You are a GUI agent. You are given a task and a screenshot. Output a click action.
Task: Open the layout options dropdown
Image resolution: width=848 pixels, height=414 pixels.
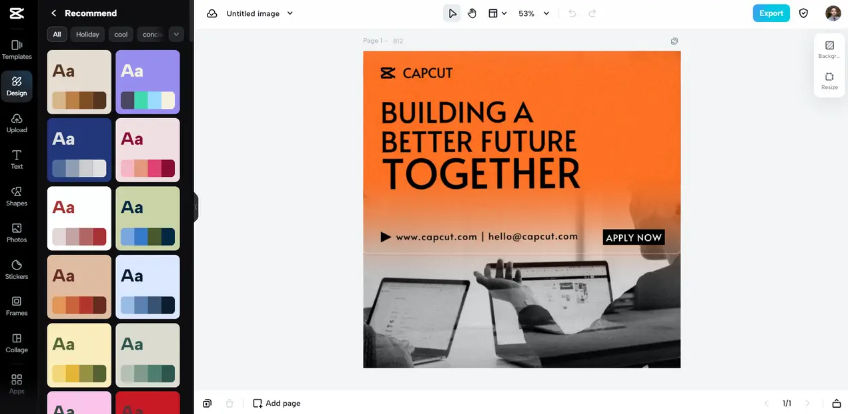498,14
